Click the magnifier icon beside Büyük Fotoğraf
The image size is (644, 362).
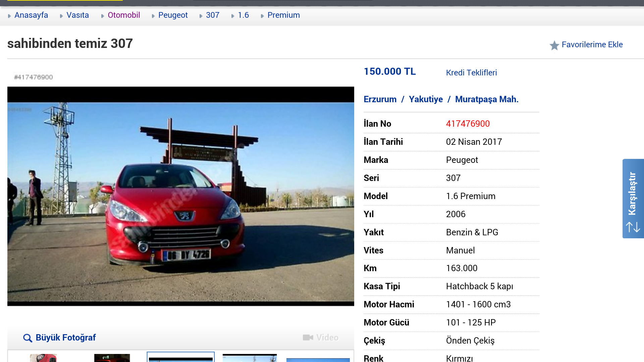(28, 338)
